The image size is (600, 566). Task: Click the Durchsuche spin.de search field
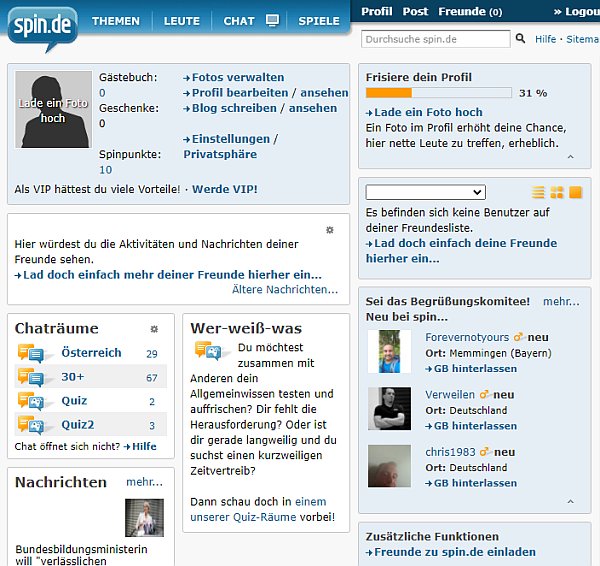(x=435, y=39)
